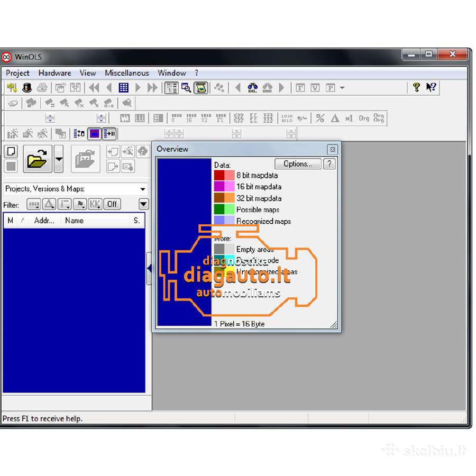The width and height of the screenshot is (476, 476).
Task: Open the flag filter dropdown button
Action: (80, 204)
